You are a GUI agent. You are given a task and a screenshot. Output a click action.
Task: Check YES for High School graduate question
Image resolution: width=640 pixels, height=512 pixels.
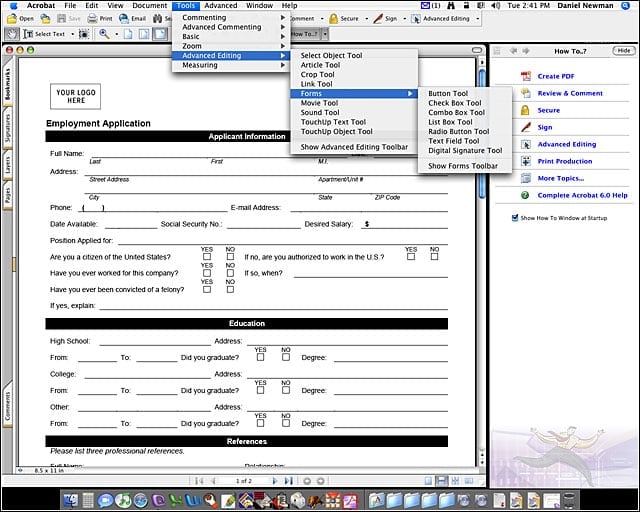[260, 357]
